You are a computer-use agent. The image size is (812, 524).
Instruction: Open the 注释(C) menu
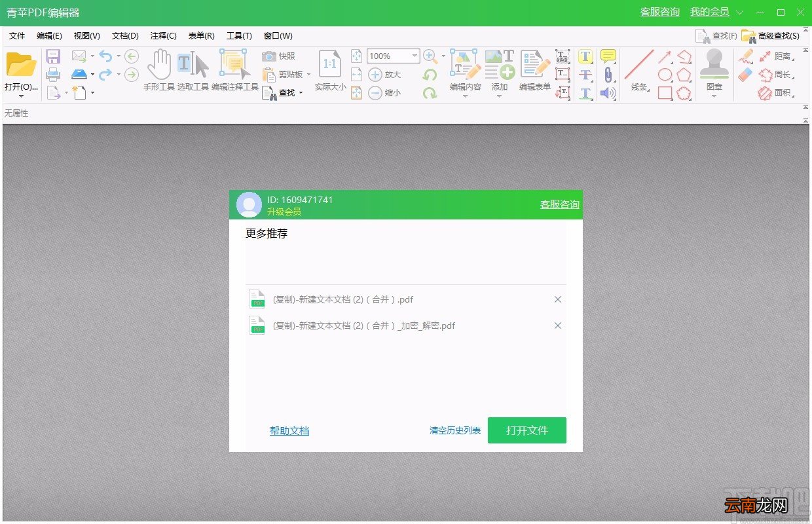click(164, 36)
